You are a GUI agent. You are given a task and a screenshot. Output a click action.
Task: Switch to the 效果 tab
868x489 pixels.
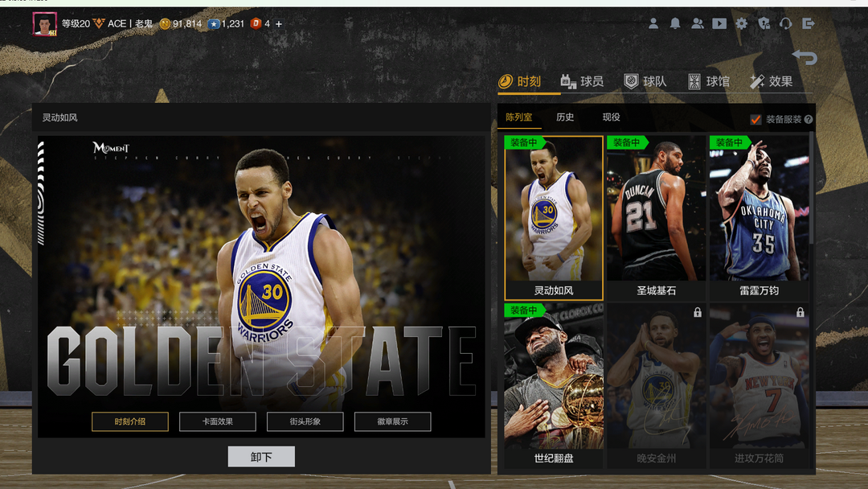tap(771, 81)
